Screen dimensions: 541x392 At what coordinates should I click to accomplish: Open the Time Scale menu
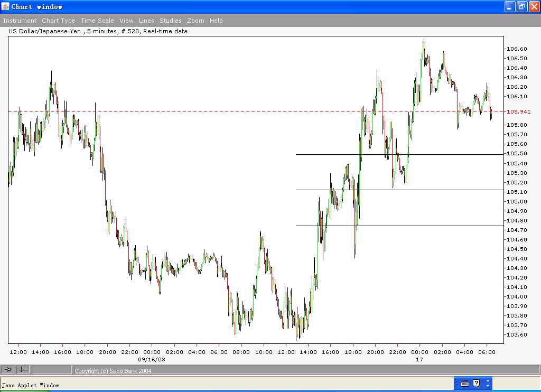tap(97, 21)
